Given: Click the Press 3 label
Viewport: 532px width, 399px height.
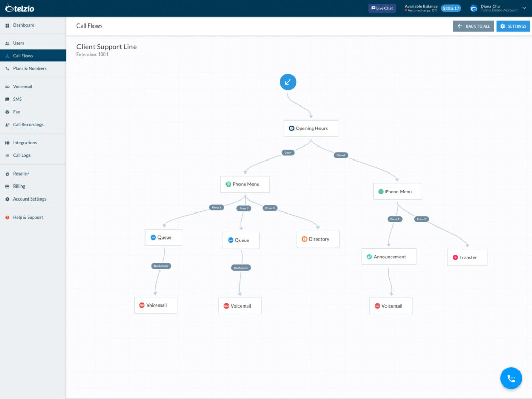Looking at the screenshot, I should coord(270,208).
